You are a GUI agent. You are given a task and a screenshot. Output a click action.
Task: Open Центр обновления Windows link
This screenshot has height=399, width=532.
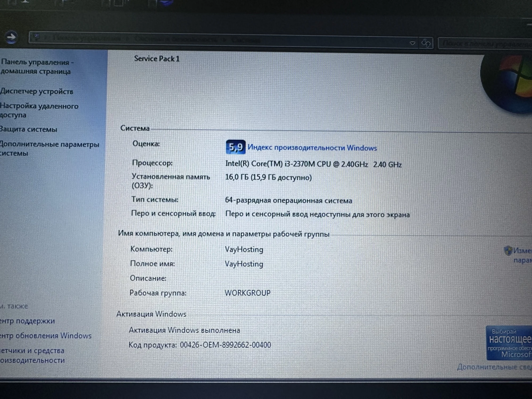(x=46, y=336)
